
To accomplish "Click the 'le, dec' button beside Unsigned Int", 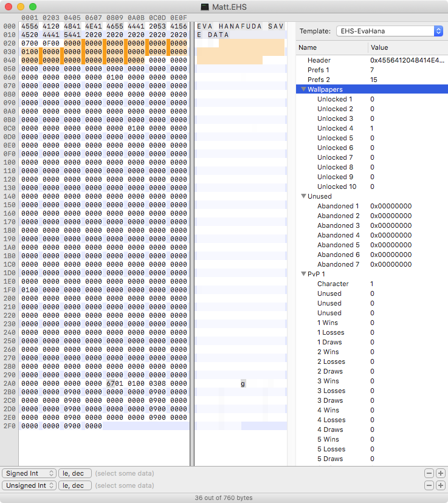I will tap(75, 485).
